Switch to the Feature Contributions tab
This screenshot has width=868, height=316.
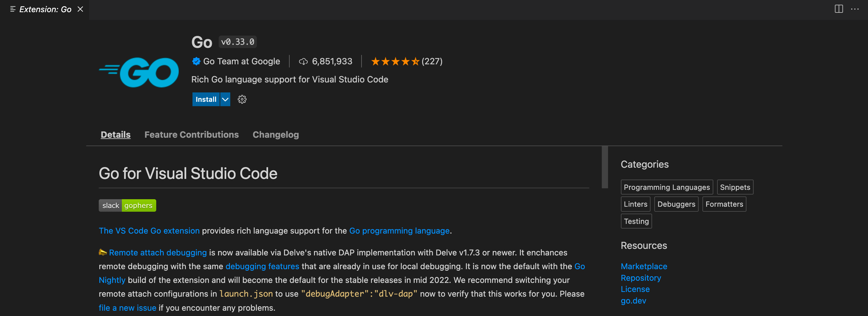(192, 135)
